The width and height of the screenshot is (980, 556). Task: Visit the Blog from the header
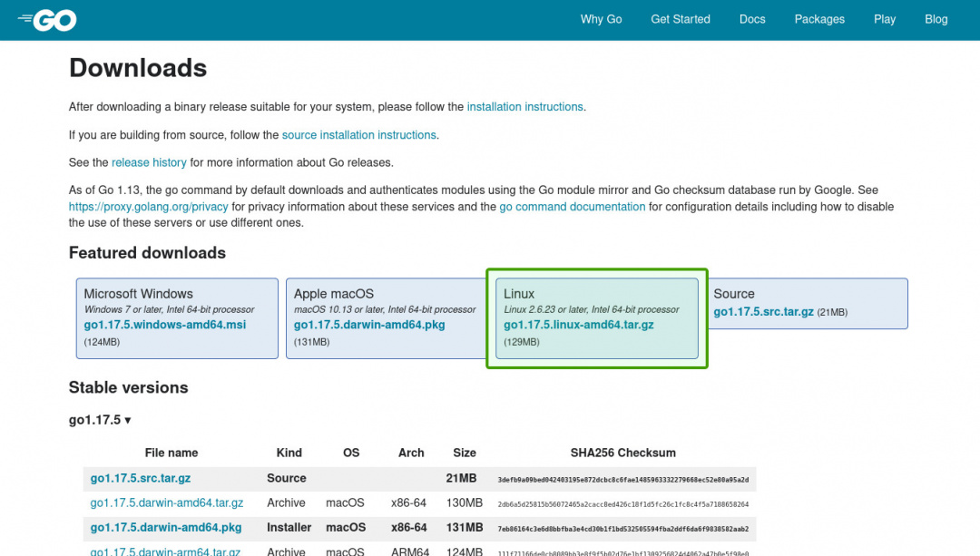pyautogui.click(x=936, y=19)
